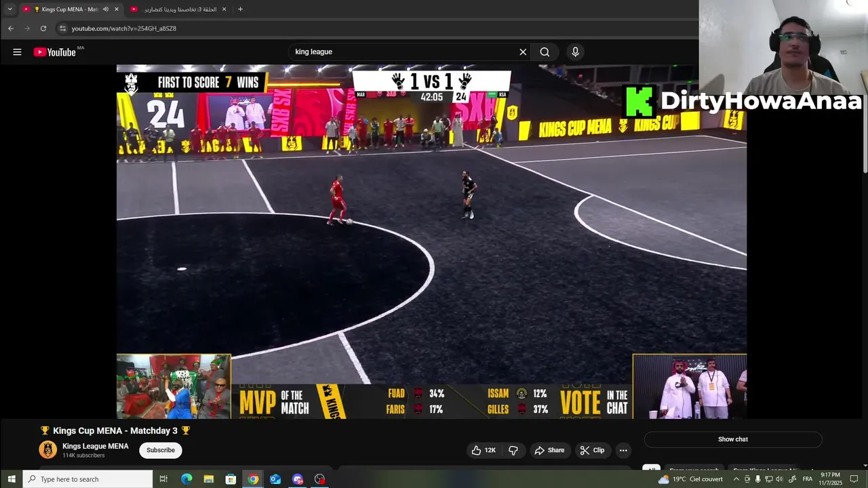Open the clock showing 9:17 PM
The height and width of the screenshot is (488, 868).
tap(831, 479)
